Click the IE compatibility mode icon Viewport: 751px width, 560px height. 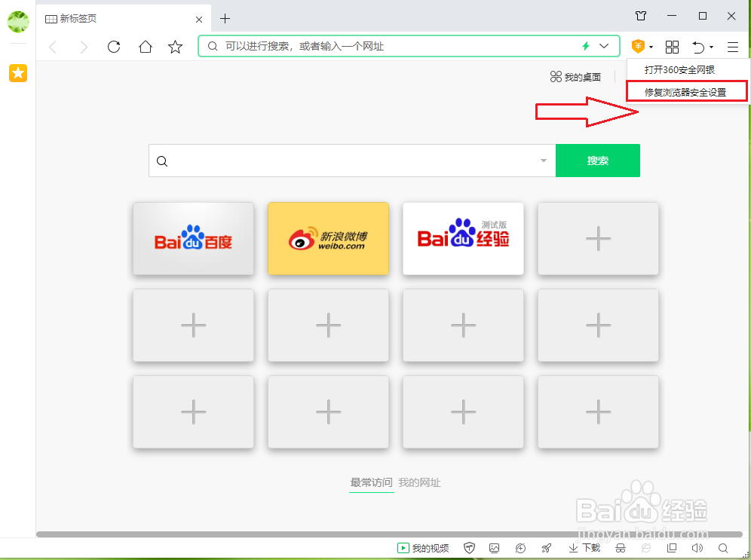click(646, 548)
